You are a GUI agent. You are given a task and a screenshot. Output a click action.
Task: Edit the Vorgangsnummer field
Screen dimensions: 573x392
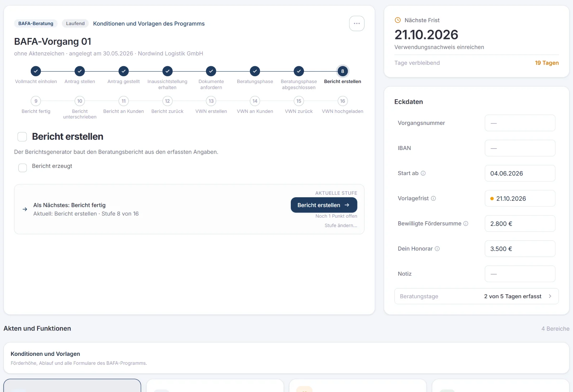tap(520, 123)
